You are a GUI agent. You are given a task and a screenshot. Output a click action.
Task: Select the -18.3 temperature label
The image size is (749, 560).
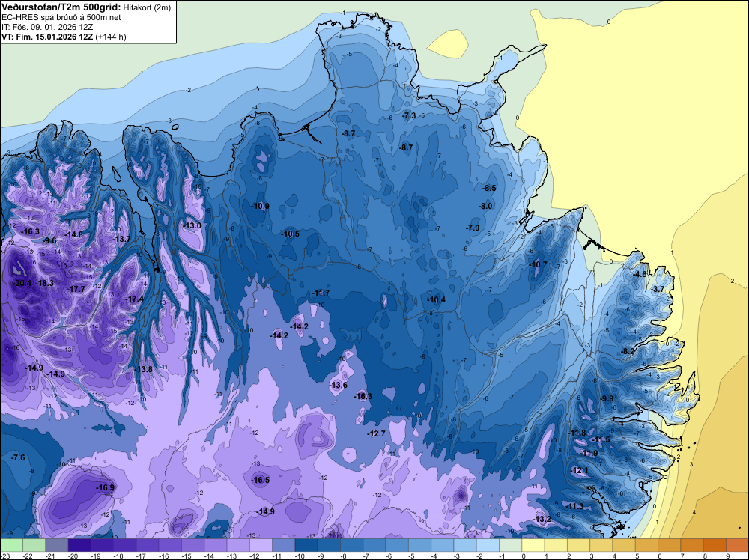[46, 283]
